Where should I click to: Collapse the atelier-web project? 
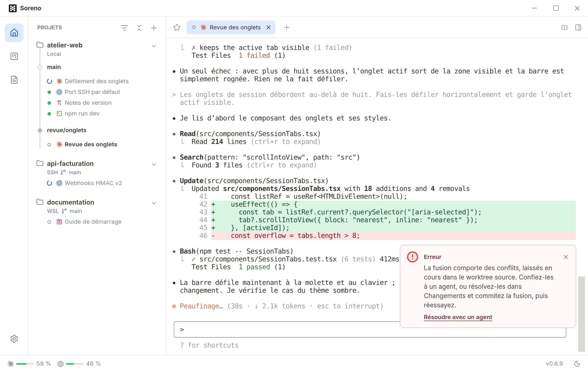coord(154,46)
